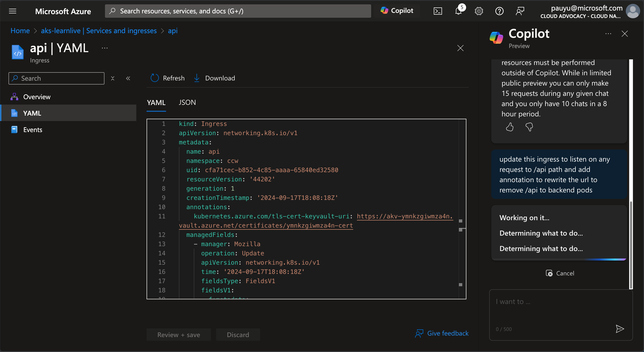The image size is (644, 352).
Task: Click the manager: Mozilla line
Action: [230, 244]
